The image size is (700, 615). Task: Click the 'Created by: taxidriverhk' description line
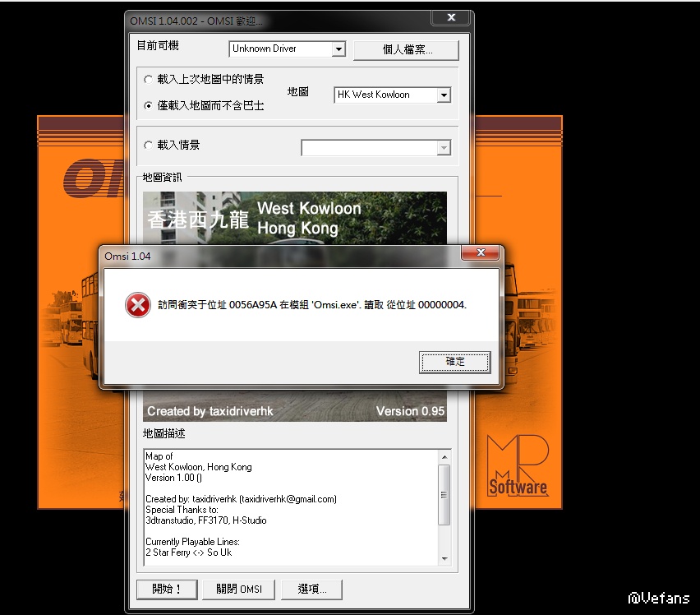click(x=241, y=499)
